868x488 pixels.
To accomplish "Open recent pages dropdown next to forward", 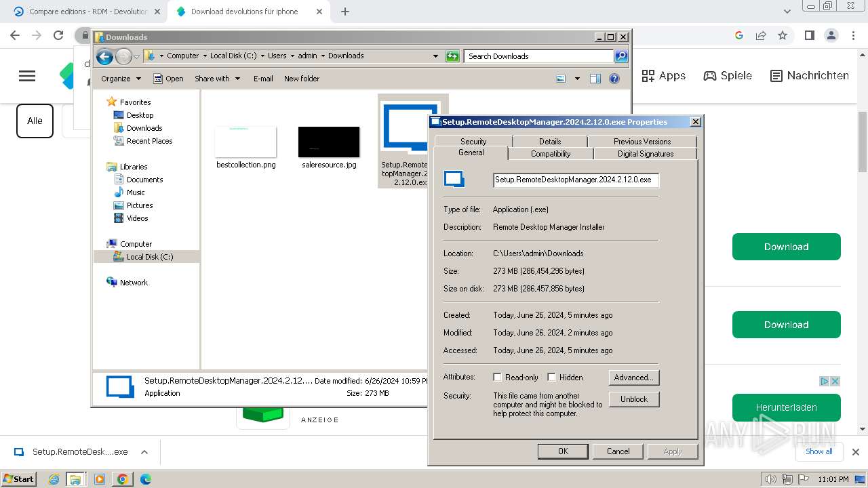I will [x=136, y=56].
